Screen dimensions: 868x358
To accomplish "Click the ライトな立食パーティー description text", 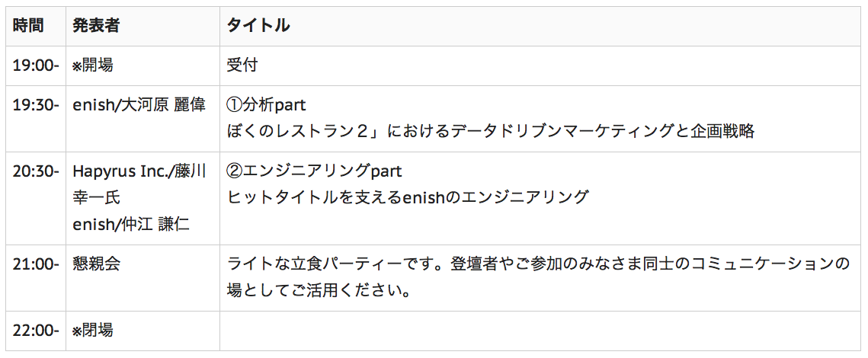I will click(538, 276).
